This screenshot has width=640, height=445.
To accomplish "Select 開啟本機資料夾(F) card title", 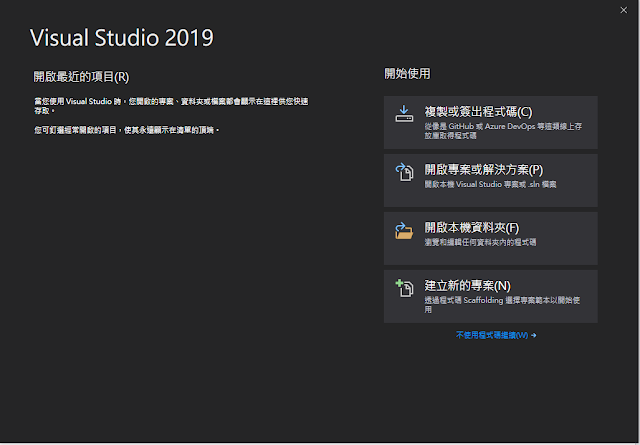I will (x=471, y=227).
